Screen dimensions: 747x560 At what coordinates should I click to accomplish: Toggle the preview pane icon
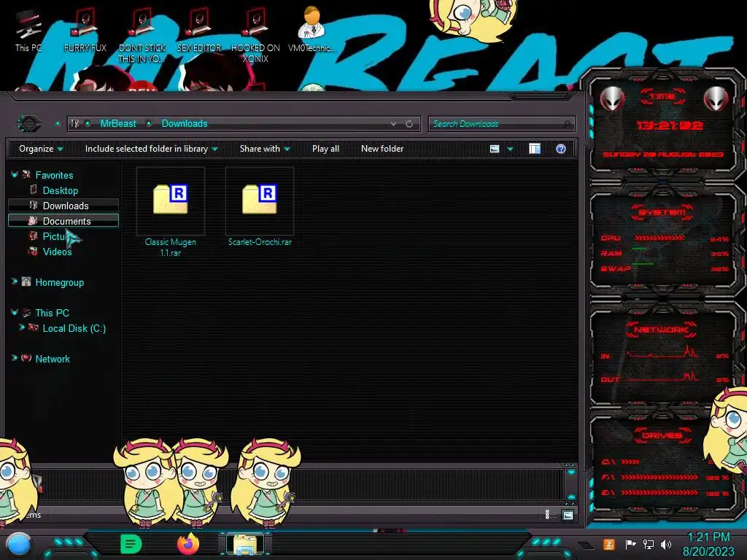point(535,149)
